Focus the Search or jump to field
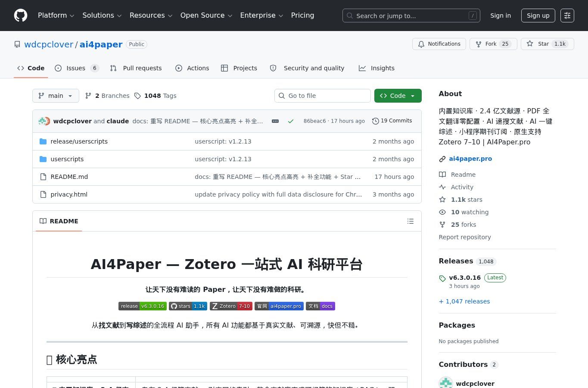 coord(411,16)
